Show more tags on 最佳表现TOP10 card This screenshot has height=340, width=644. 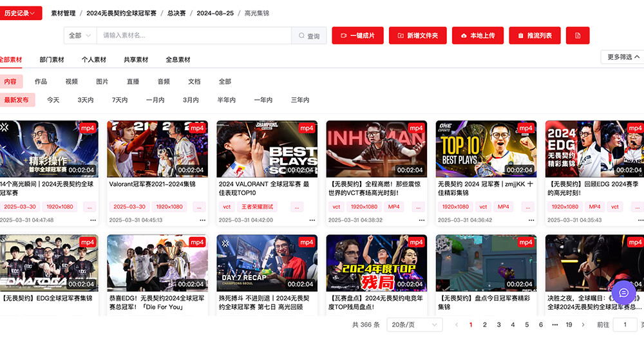coord(297,207)
